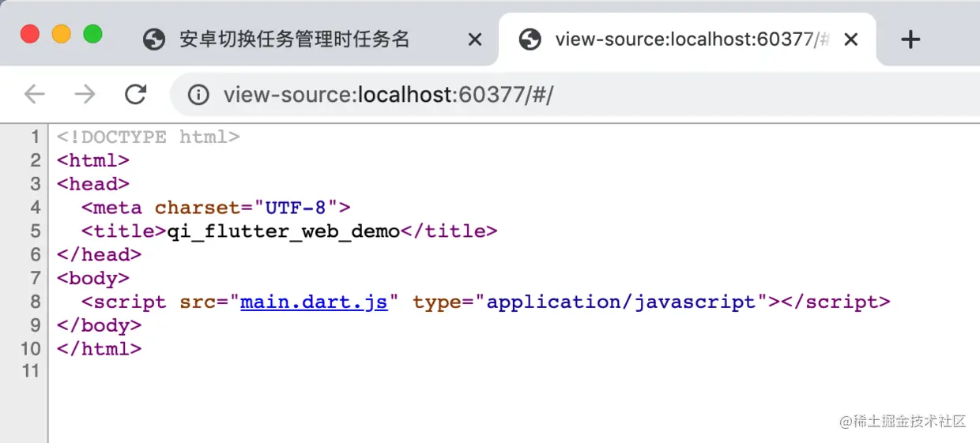
Task: Click the opening <head> tag
Action: [93, 184]
